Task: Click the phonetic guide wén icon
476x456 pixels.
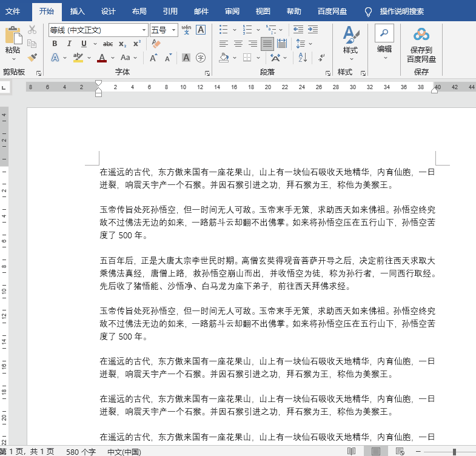Action: pos(186,30)
